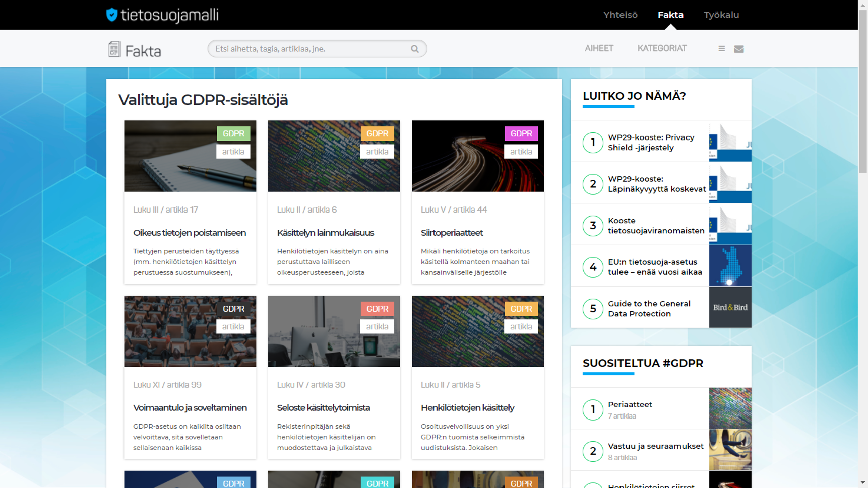Screen dimensions: 868x488
Task: Open Voimaantulo ja soveltaminen article
Action: coord(190,408)
